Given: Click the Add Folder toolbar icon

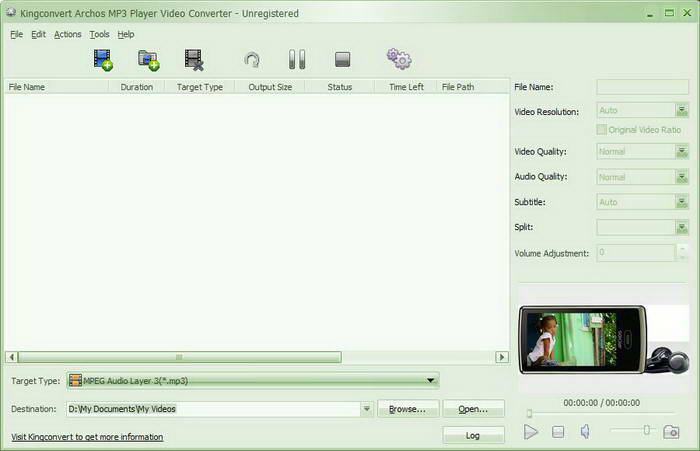Looking at the screenshot, I should [x=149, y=60].
